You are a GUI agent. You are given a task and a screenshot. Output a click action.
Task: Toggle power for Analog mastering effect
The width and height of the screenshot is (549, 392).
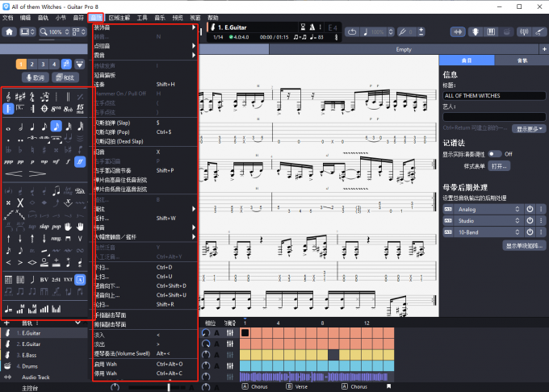[530, 209]
